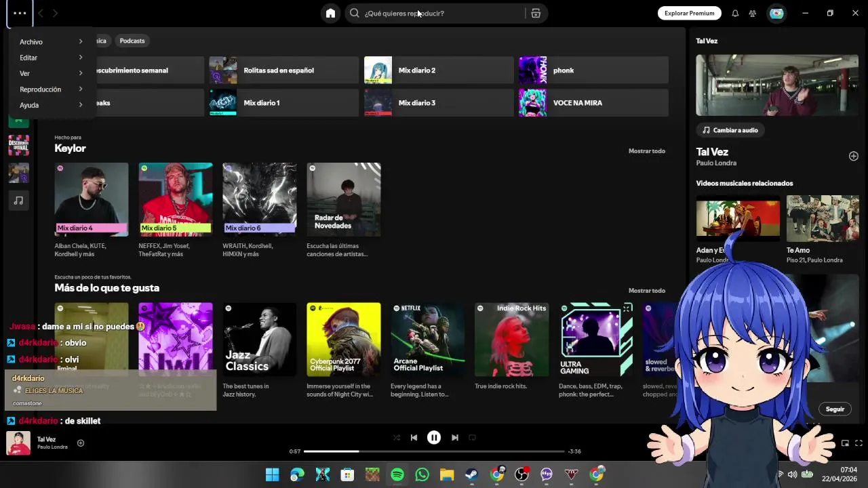Viewport: 868px width, 488px height.
Task: Go forward with the right arrow
Action: [56, 13]
